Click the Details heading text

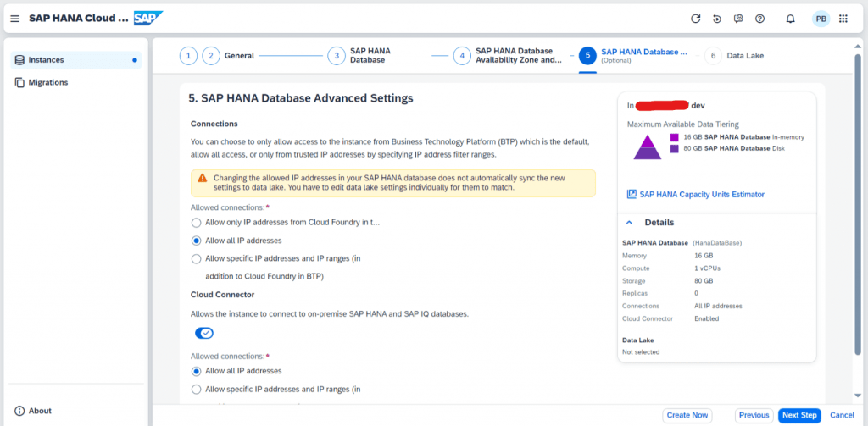click(659, 223)
